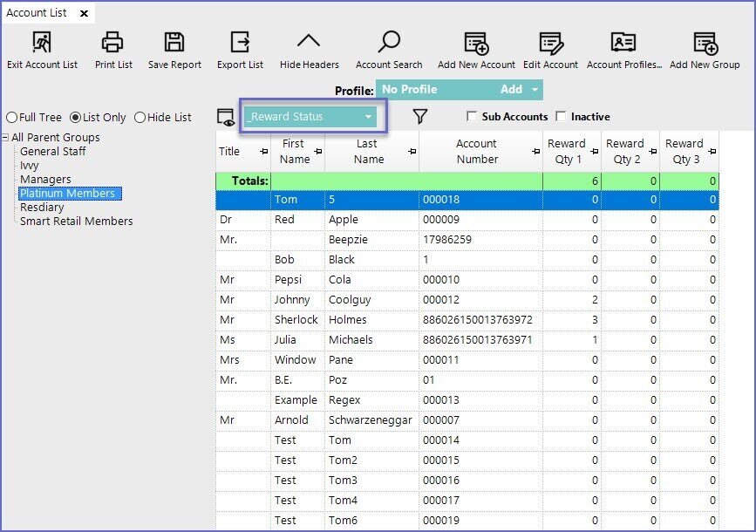Select Smart Retail Members group
756x532 pixels.
click(x=77, y=222)
